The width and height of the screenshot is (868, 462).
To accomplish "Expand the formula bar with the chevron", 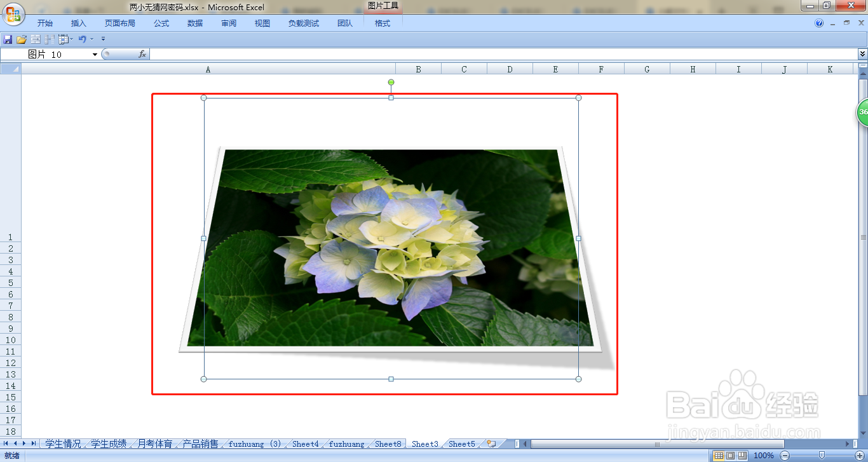I will 862,55.
